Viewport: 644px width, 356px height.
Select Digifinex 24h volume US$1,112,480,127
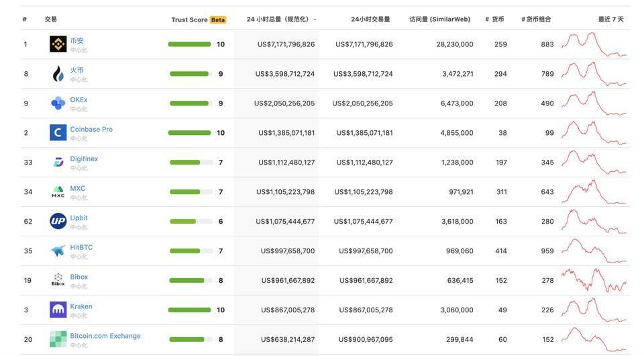[364, 163]
